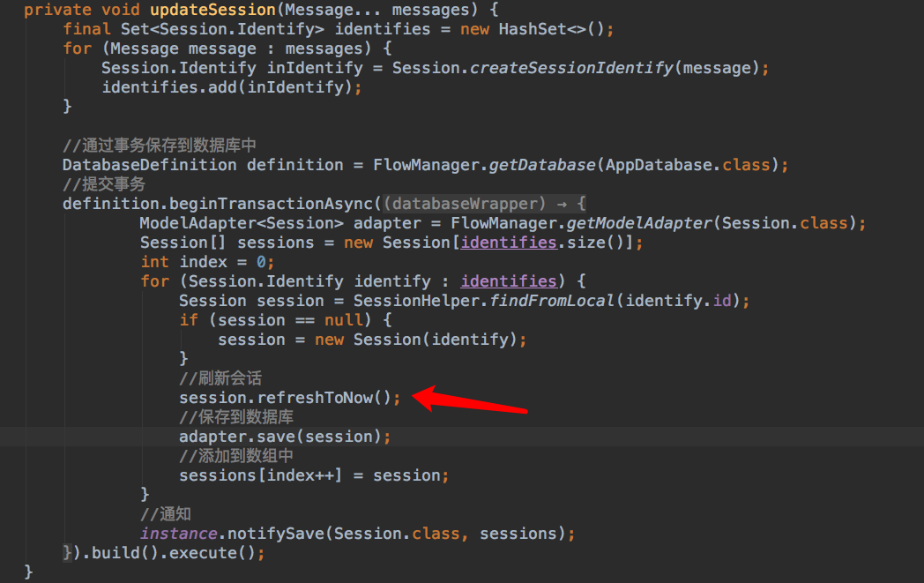Click the comment '//刷新会话'
This screenshot has height=583, width=924.
220,378
